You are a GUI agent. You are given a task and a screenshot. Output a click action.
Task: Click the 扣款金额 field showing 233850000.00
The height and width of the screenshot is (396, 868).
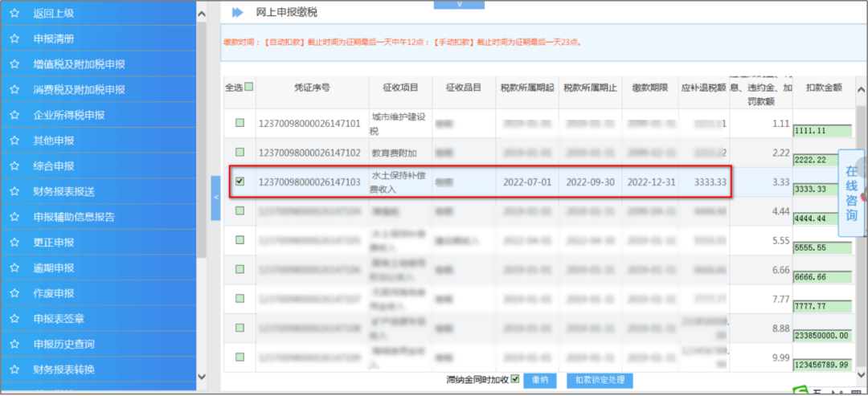click(822, 335)
